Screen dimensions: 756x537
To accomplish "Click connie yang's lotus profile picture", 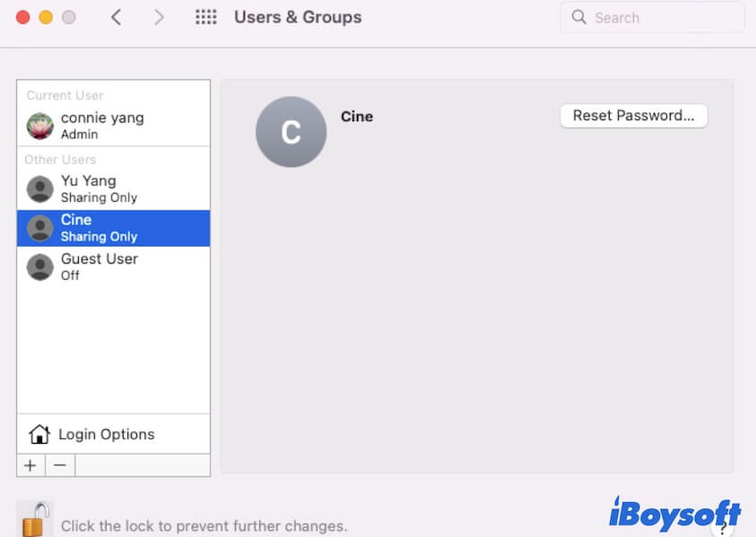I will pyautogui.click(x=40, y=126).
